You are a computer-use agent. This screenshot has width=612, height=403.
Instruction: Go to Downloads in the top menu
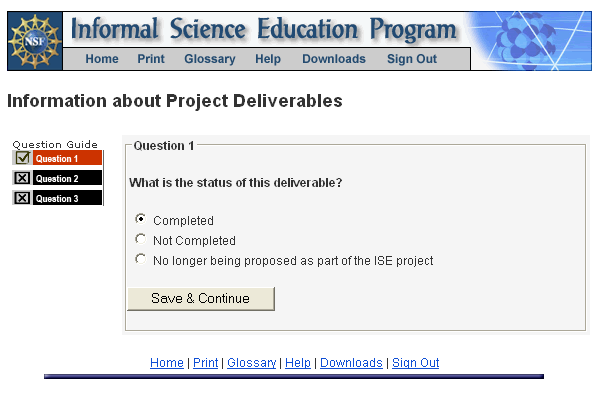pos(334,59)
